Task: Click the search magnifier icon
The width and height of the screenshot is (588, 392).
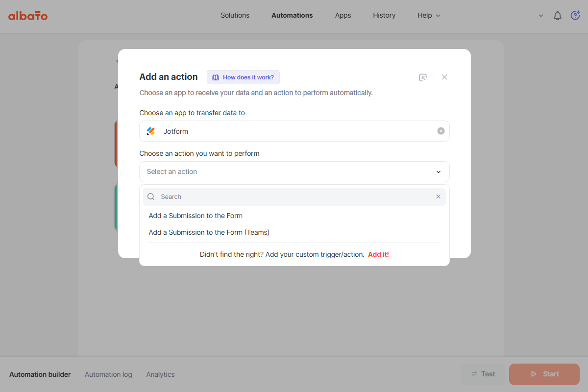Action: click(151, 196)
